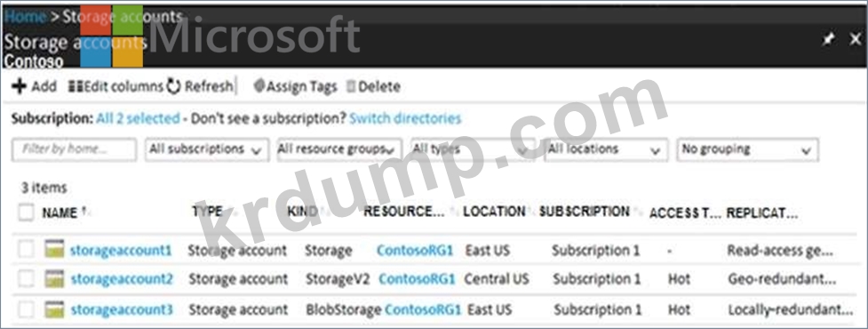Open the All resource groups dropdown
The width and height of the screenshot is (868, 329).
tap(339, 149)
